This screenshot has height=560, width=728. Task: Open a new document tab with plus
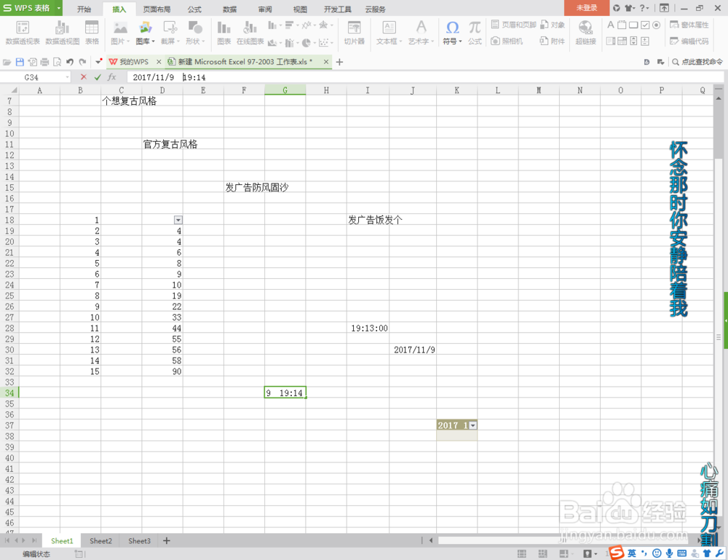[x=339, y=62]
